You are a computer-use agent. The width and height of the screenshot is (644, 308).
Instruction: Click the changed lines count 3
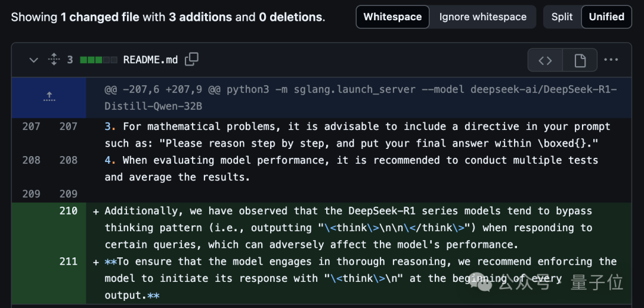coord(70,60)
